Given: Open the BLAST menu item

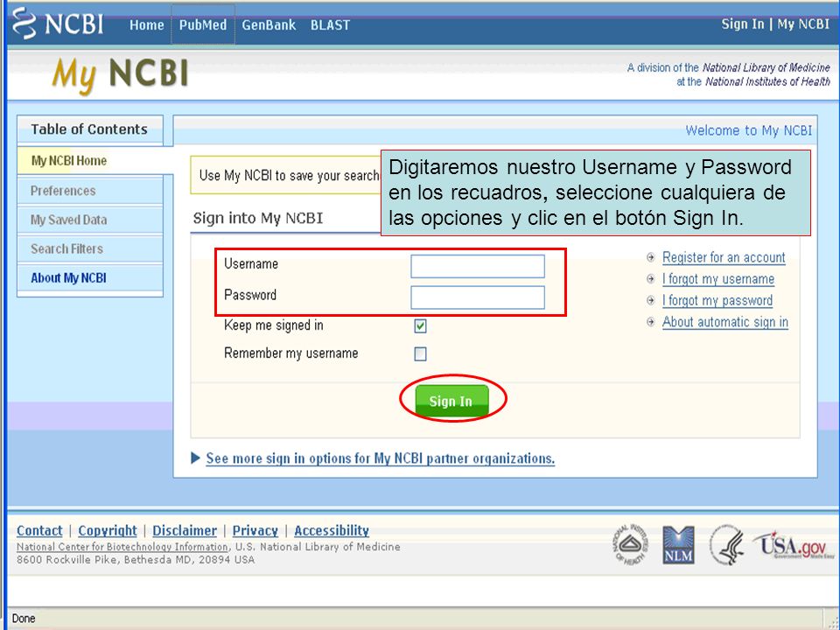Looking at the screenshot, I should click(330, 24).
